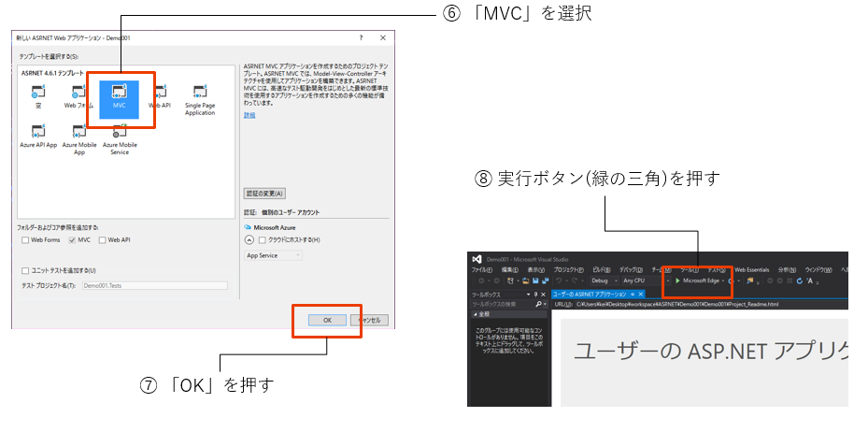The height and width of the screenshot is (432, 868).
Task: Click the Redo arrow in Visual Studio toolbar
Action: (x=574, y=281)
